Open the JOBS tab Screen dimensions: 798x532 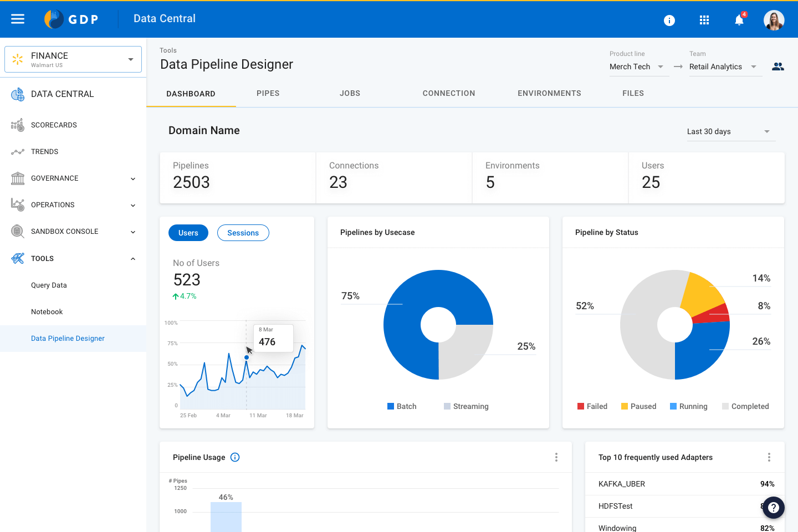click(x=350, y=93)
